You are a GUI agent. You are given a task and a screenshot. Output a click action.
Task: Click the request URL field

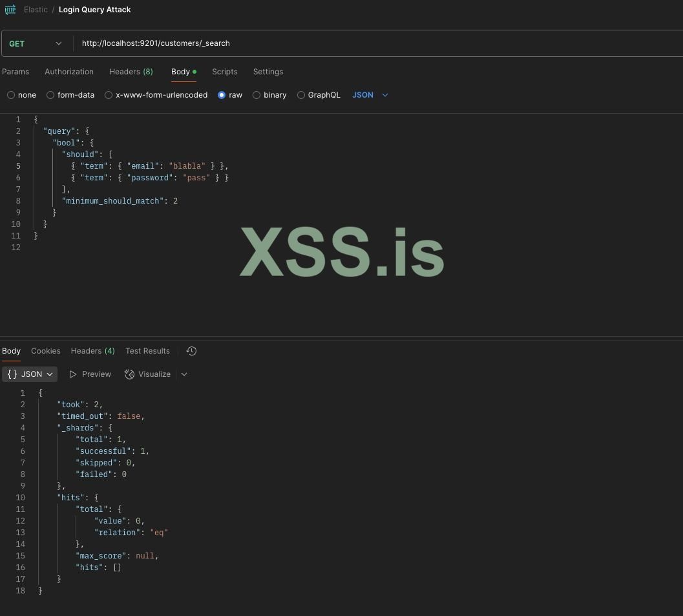pos(378,43)
